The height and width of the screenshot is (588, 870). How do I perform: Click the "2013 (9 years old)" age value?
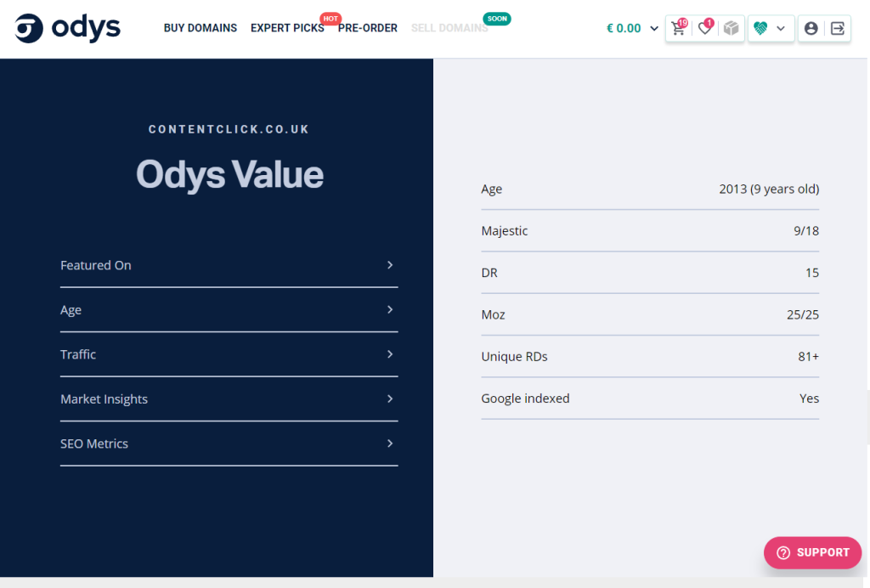point(769,189)
